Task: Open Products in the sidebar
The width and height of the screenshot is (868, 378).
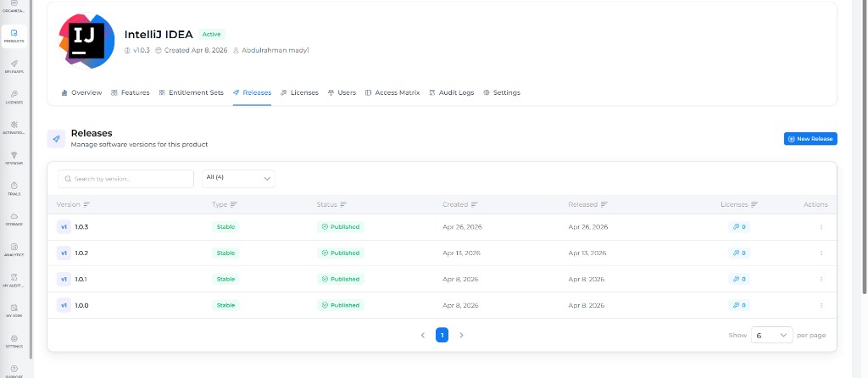Action: 14,36
